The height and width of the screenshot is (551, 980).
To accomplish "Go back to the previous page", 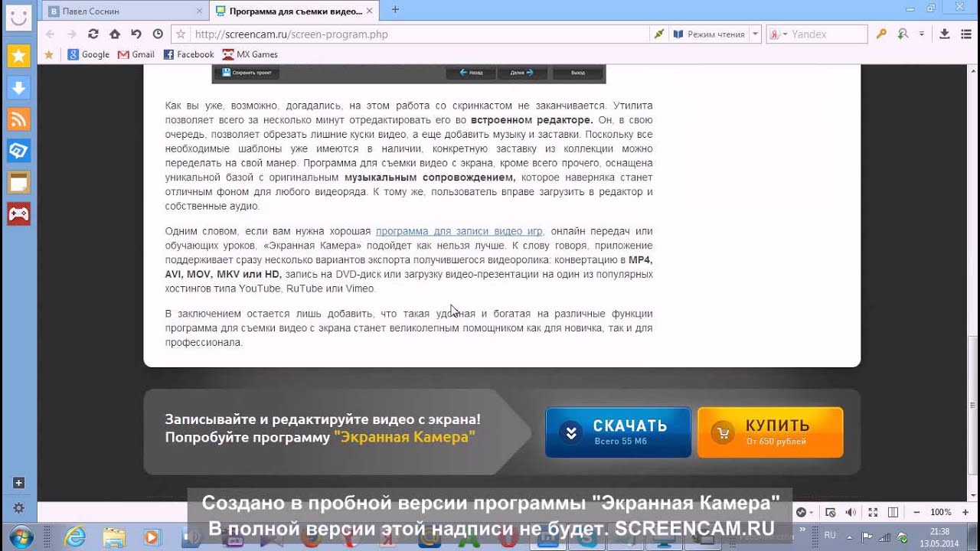I will coord(51,34).
